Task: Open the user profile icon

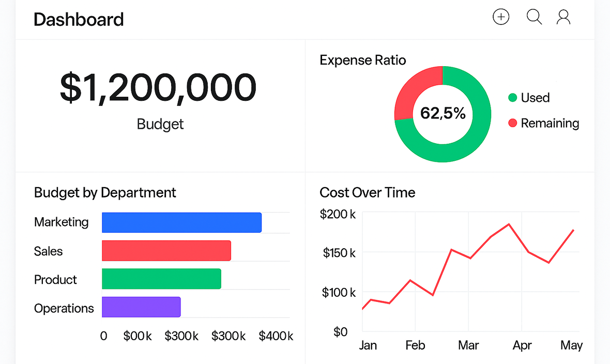Action: (x=563, y=17)
